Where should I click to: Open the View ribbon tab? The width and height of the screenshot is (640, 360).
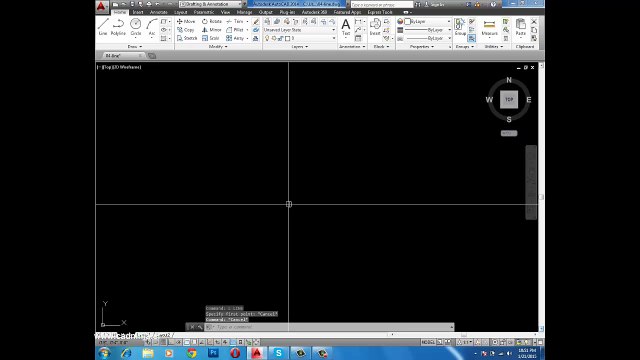[225, 12]
